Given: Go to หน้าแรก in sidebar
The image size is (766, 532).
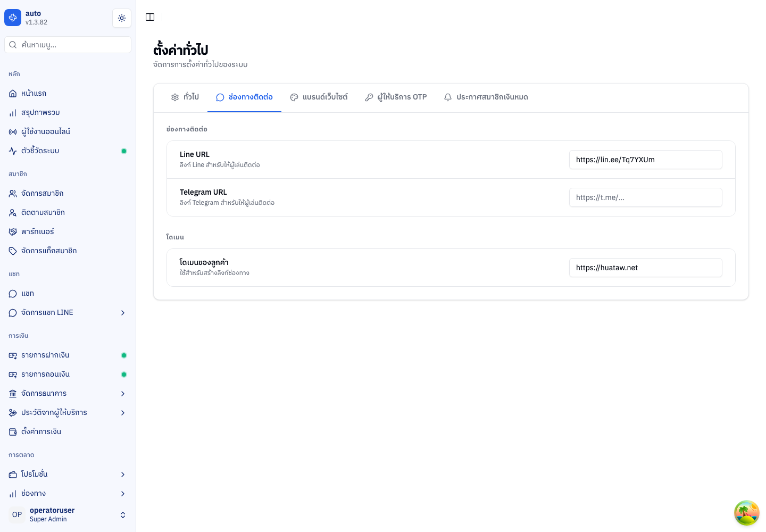Looking at the screenshot, I should click(x=68, y=94).
